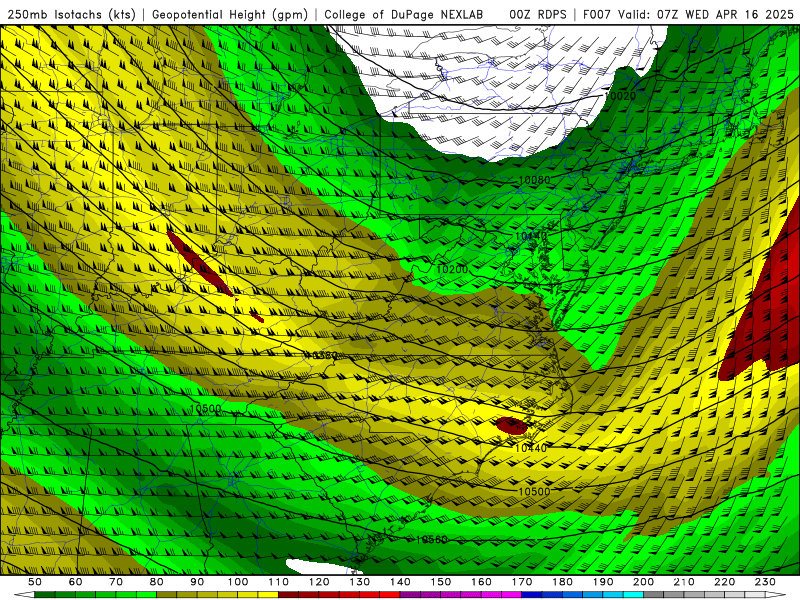Screen dimensions: 800x600
Task: Click the 210 kt color bar label
Action: (684, 582)
